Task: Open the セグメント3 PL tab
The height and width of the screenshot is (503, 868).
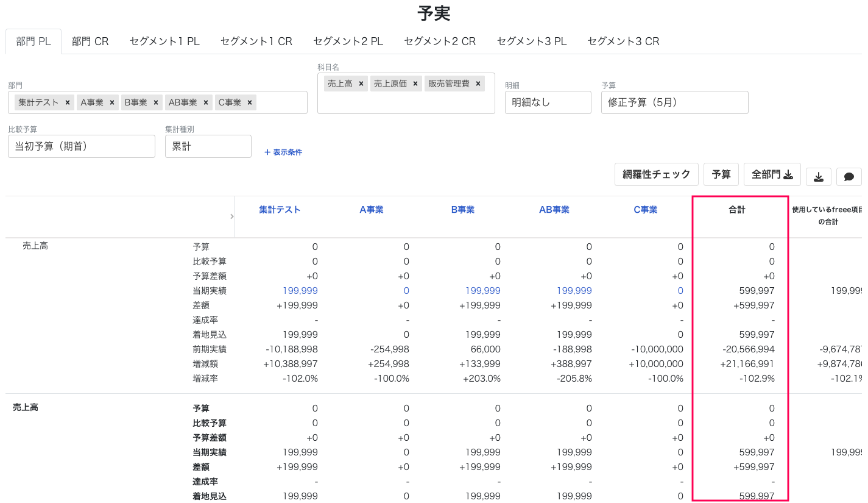Action: [x=532, y=41]
